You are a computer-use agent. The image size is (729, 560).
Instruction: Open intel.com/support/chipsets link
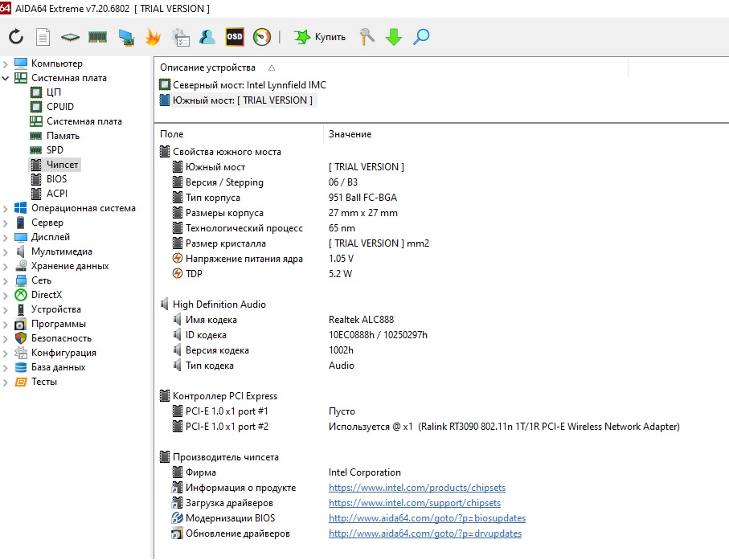pyautogui.click(x=415, y=503)
